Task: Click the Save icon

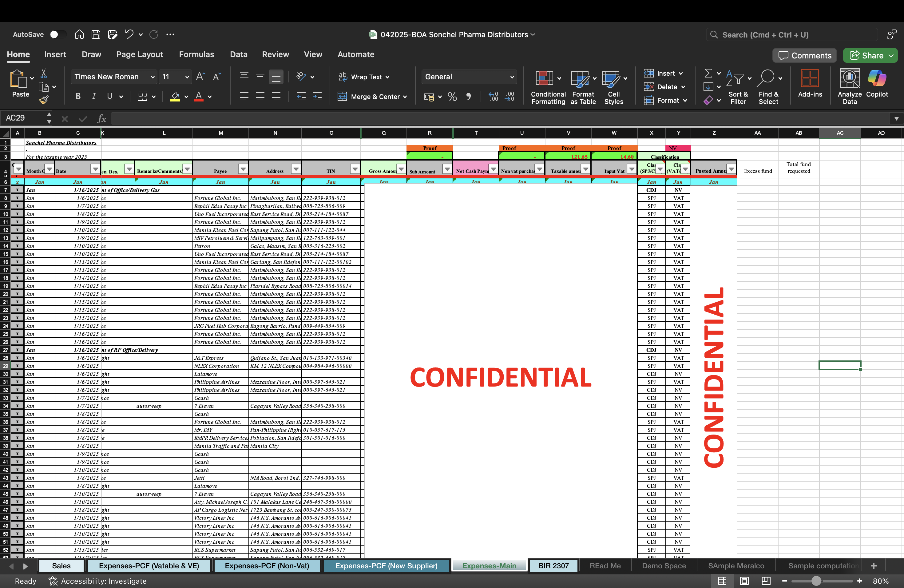Action: click(96, 34)
